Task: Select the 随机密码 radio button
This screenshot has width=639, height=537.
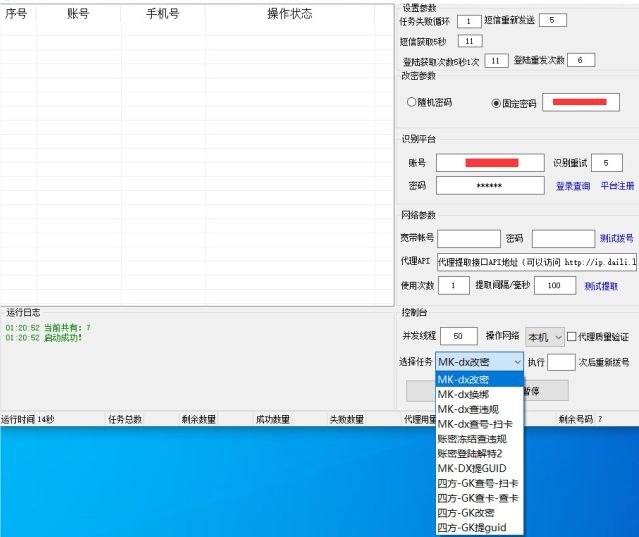Action: (411, 102)
